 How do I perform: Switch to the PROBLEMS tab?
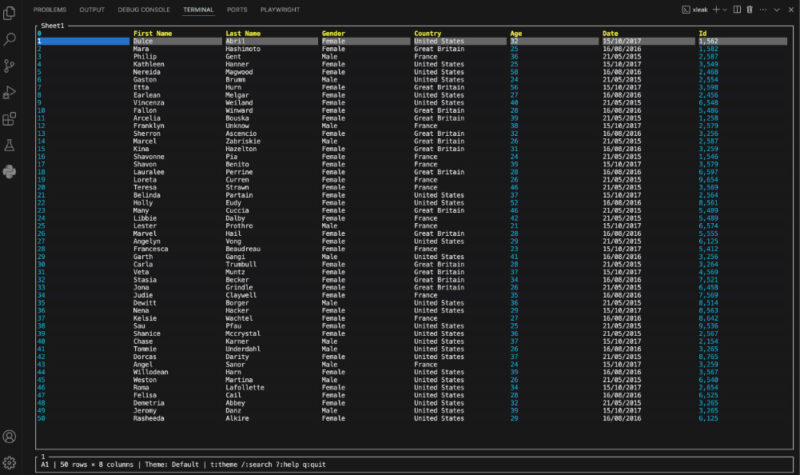(49, 10)
